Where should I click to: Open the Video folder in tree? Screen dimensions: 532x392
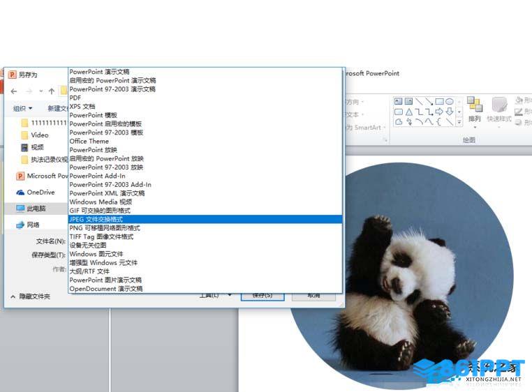click(35, 135)
